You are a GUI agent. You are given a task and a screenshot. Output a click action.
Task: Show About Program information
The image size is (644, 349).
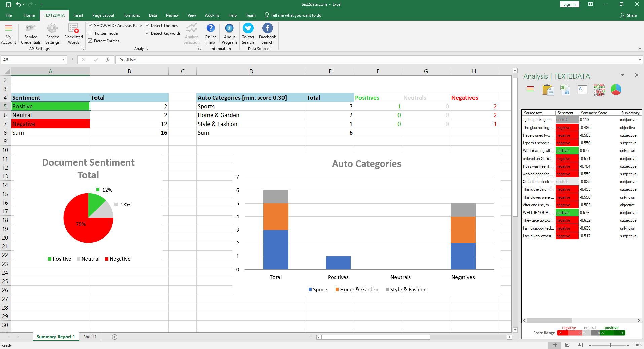229,34
